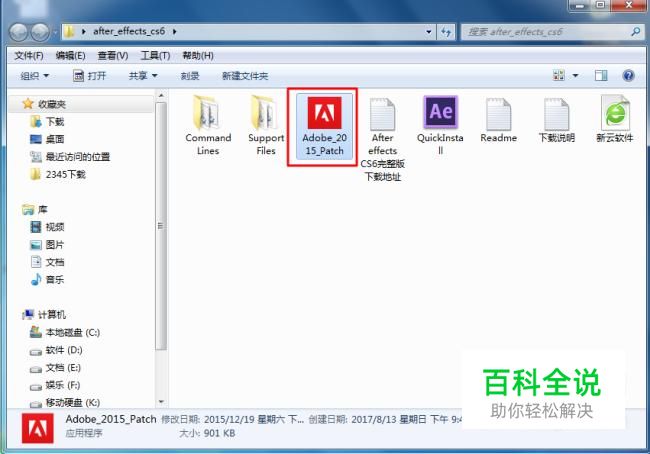The height and width of the screenshot is (454, 650).
Task: Select the Support Files folder icon
Action: 264,112
